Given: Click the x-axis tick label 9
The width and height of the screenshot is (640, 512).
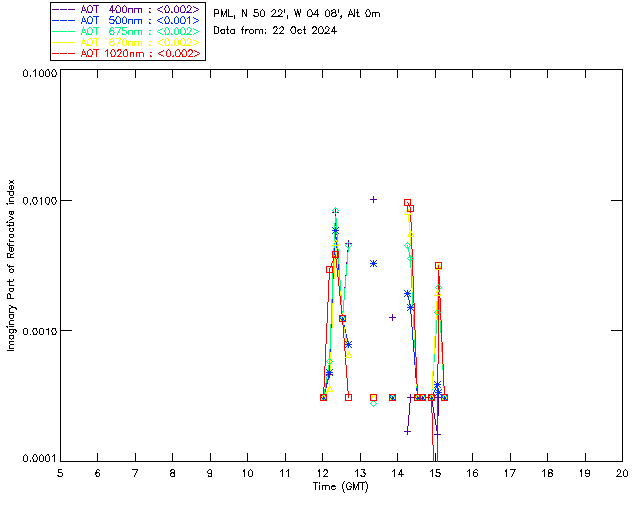Looking at the screenshot, I should point(210,473).
